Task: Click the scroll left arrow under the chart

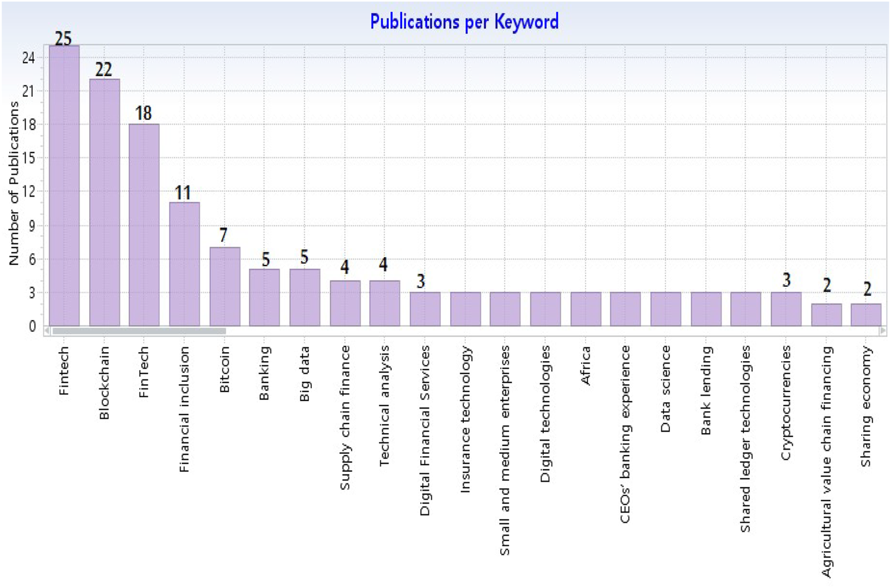Action: point(48,331)
